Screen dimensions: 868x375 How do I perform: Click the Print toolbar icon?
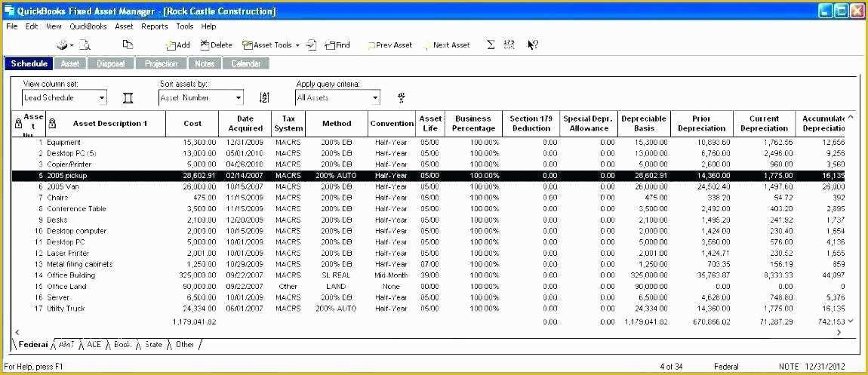pyautogui.click(x=63, y=45)
